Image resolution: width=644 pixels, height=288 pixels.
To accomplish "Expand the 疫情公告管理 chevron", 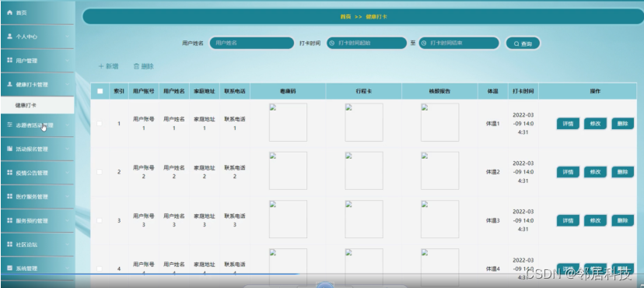I will 67,173.
